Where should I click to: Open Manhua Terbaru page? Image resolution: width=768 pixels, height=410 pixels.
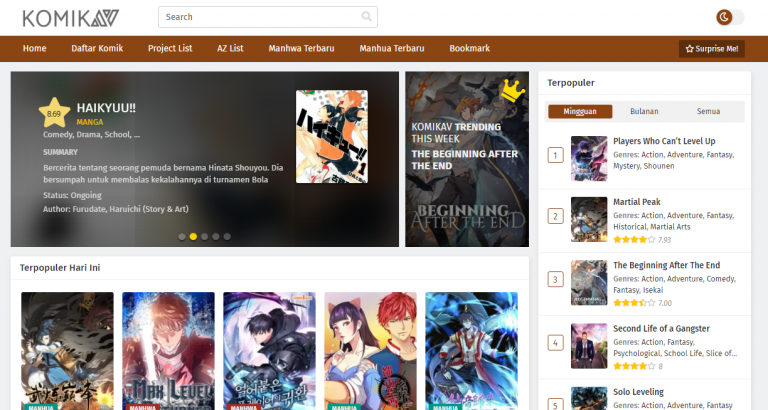coord(392,48)
